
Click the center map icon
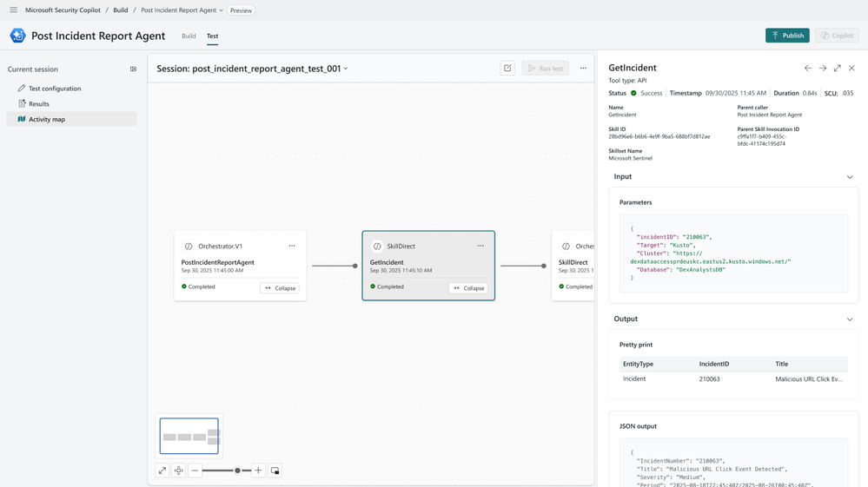click(x=178, y=471)
